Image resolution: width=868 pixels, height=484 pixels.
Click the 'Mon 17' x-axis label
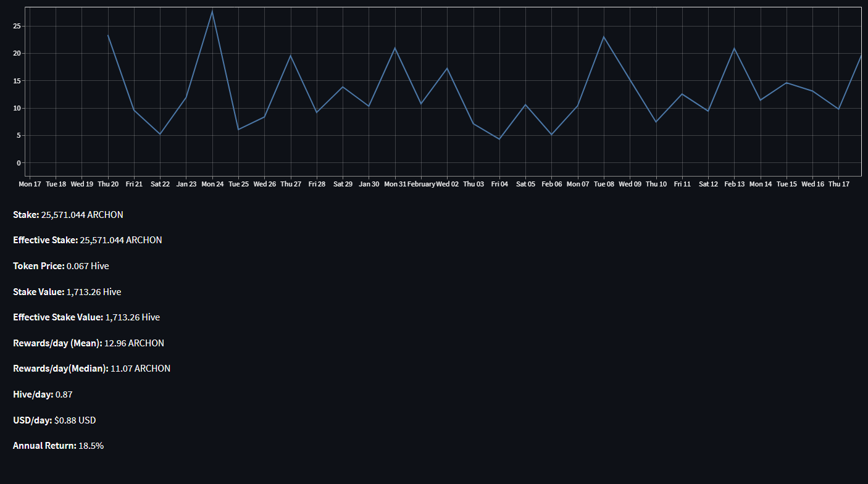(30, 184)
